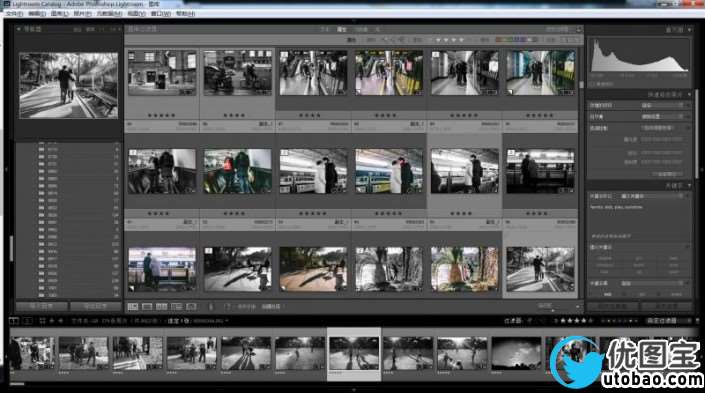705x393 pixels.
Task: Select the highlighted thumbnail in filmstrip
Action: point(354,354)
